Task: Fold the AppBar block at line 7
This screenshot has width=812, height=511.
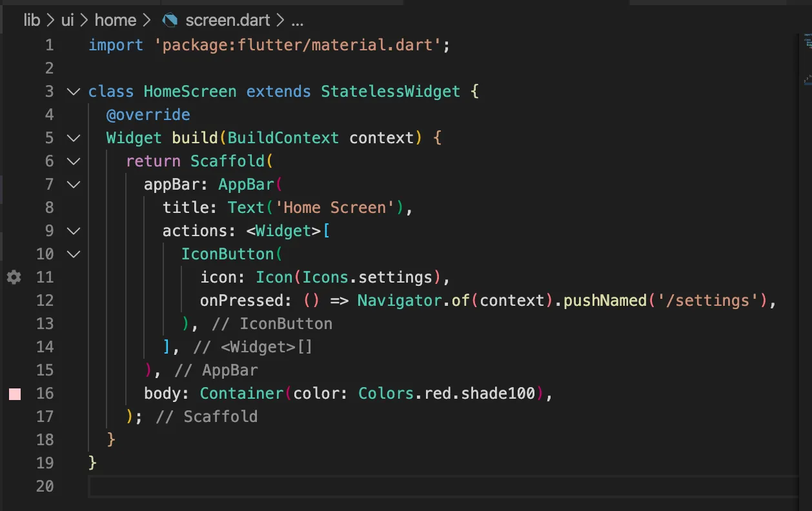Action: [74, 185]
